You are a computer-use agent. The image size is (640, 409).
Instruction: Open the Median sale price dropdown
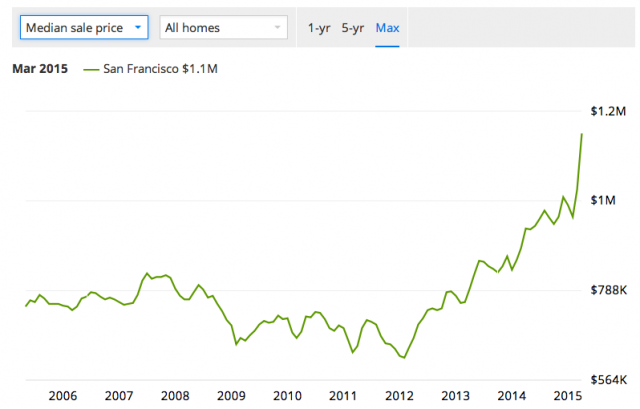(x=84, y=27)
